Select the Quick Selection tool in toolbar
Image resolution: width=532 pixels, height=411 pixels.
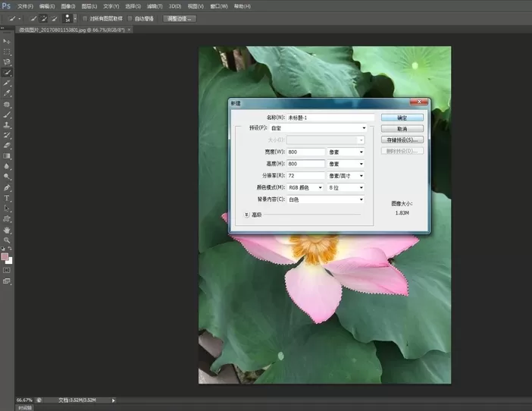7,73
